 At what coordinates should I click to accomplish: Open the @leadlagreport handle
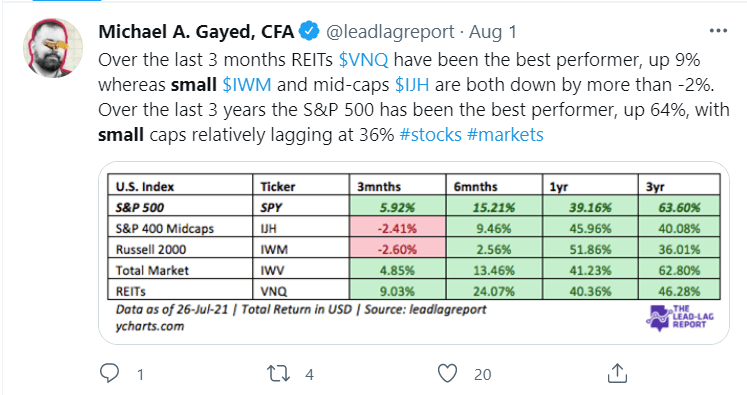390,32
